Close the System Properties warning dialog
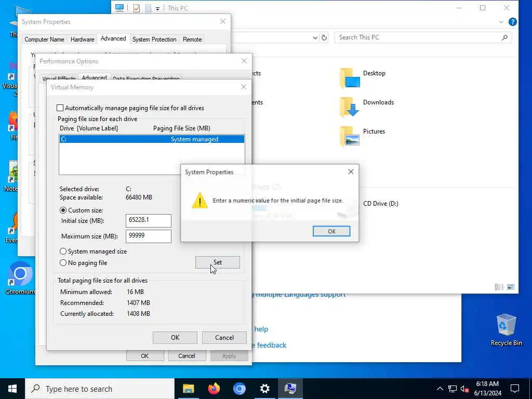 (x=351, y=171)
